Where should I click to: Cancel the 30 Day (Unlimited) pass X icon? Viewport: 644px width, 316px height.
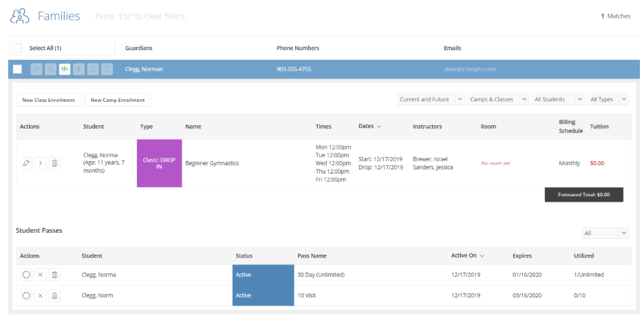click(x=40, y=275)
